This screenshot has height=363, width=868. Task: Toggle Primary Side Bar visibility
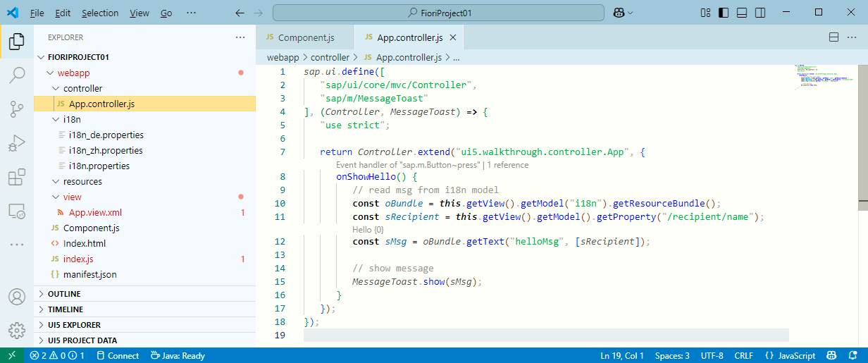(x=724, y=13)
